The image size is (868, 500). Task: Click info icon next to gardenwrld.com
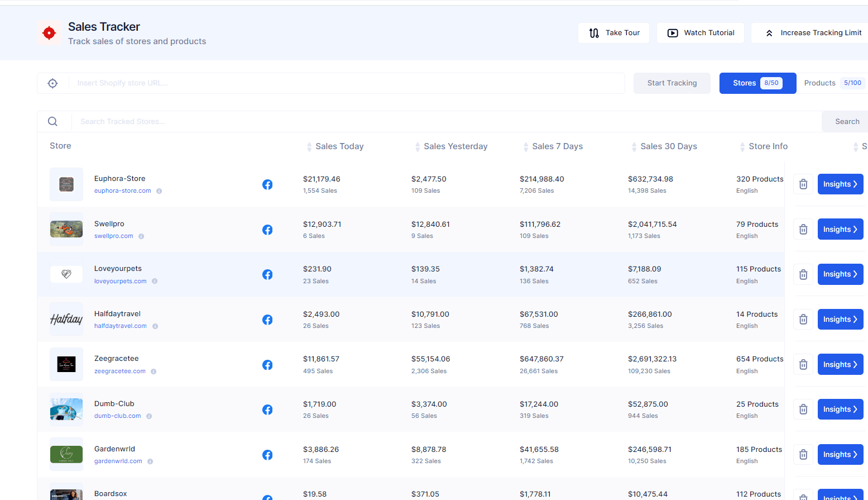click(150, 461)
